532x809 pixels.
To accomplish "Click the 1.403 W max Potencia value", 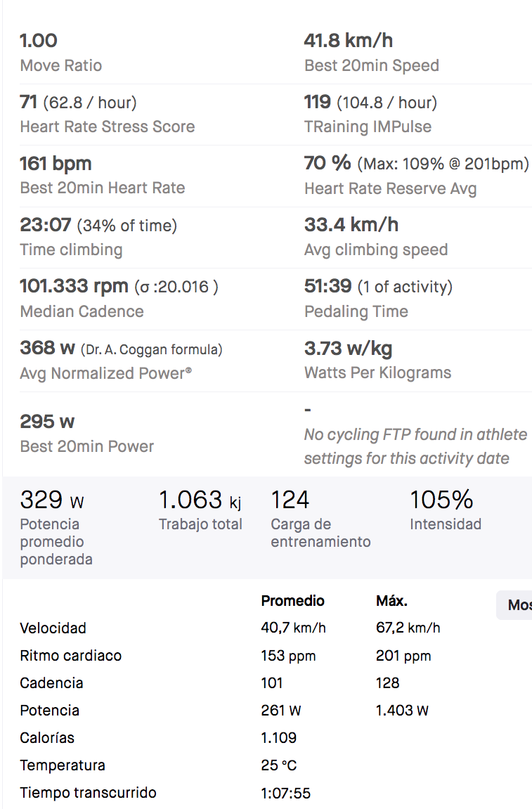I will tap(402, 711).
